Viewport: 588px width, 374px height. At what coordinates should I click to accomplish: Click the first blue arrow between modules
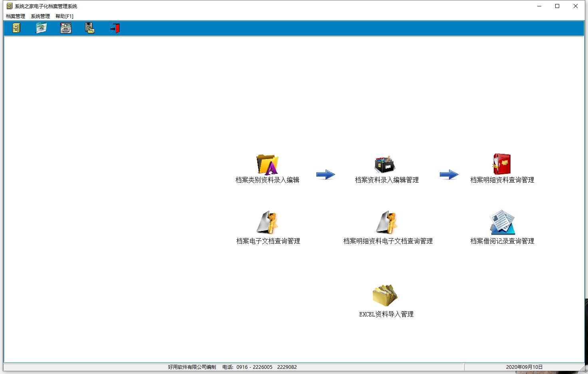326,175
